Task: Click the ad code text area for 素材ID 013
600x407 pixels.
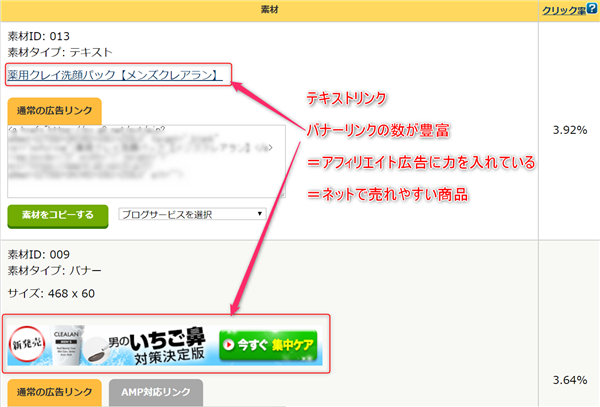Action: pyautogui.click(x=146, y=161)
